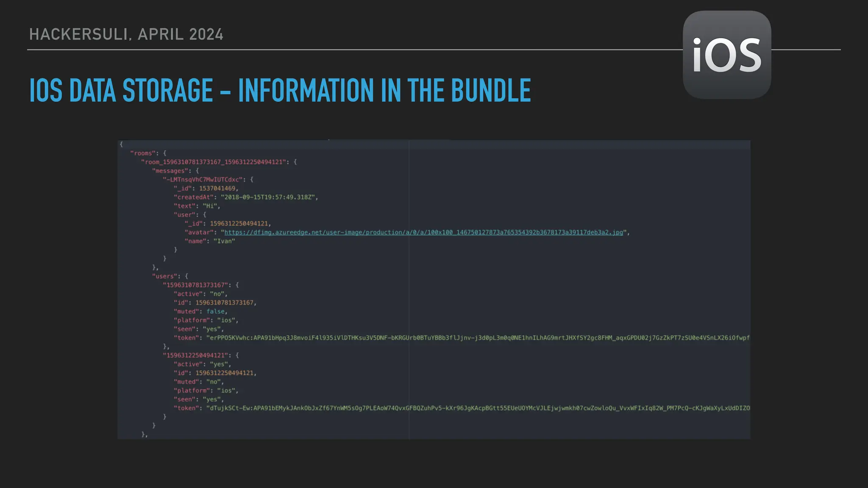Click the "rooms" key line

pyautogui.click(x=148, y=153)
